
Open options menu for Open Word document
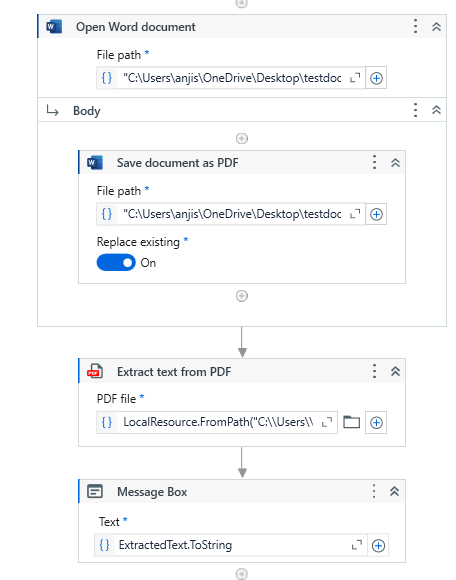pos(415,27)
